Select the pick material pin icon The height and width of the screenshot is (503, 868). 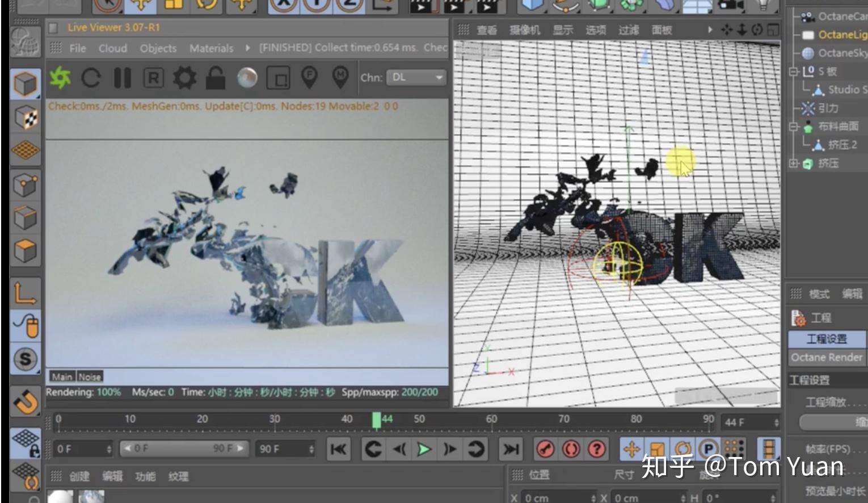click(340, 78)
